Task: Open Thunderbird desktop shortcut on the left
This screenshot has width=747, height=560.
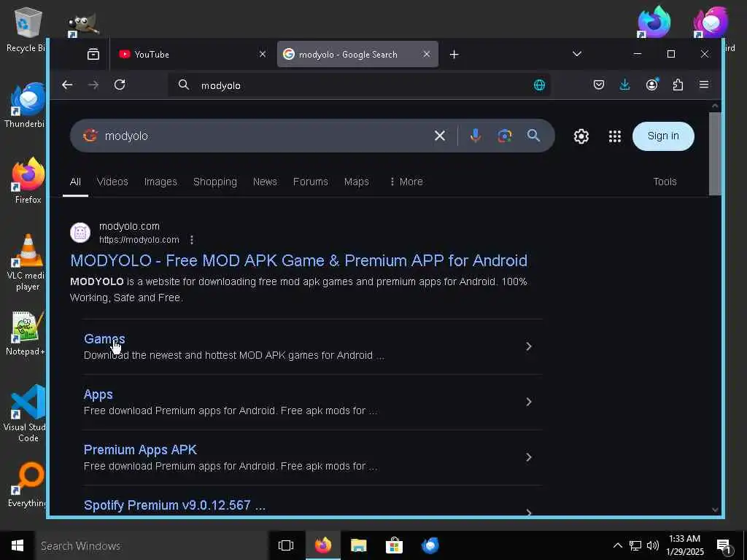Action: (x=27, y=106)
